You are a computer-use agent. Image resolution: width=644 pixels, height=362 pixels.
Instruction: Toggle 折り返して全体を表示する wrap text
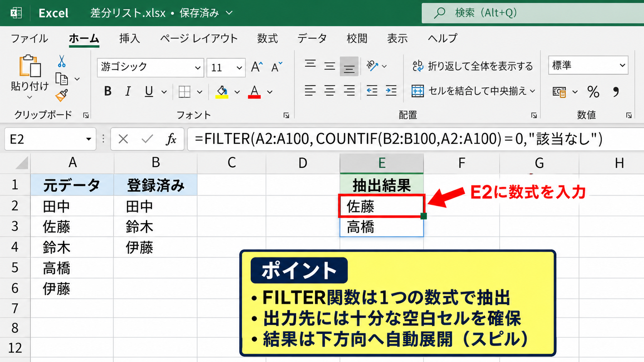pyautogui.click(x=473, y=66)
